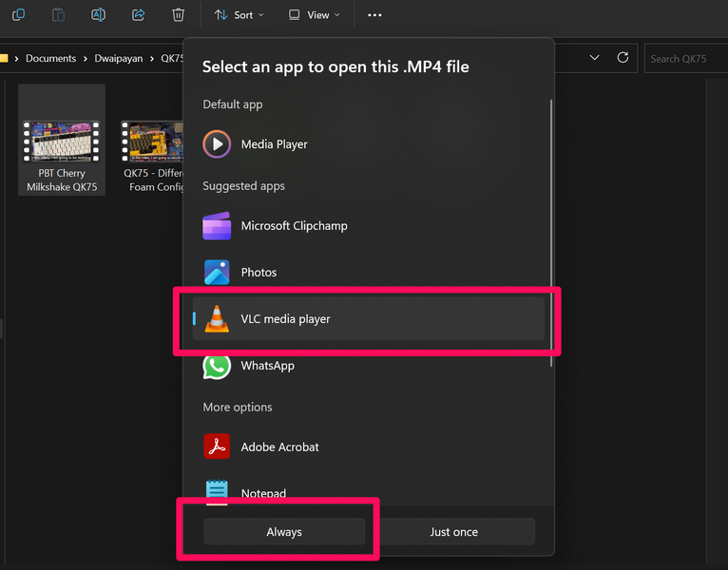728x570 pixels.
Task: Click the Rename icon in the toolbar
Action: pos(98,15)
